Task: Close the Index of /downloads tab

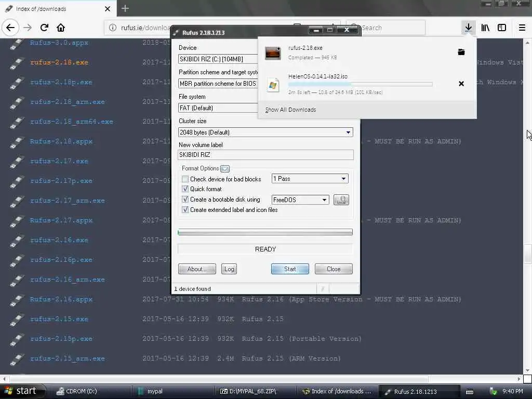Action: tap(108, 9)
